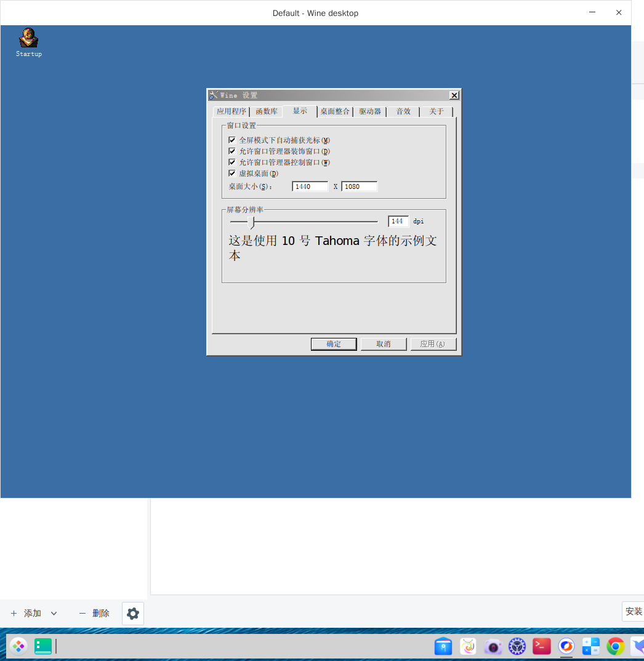Toggle 全屏模式下自动捕获光标 checkbox
The width and height of the screenshot is (644, 661).
pos(232,140)
